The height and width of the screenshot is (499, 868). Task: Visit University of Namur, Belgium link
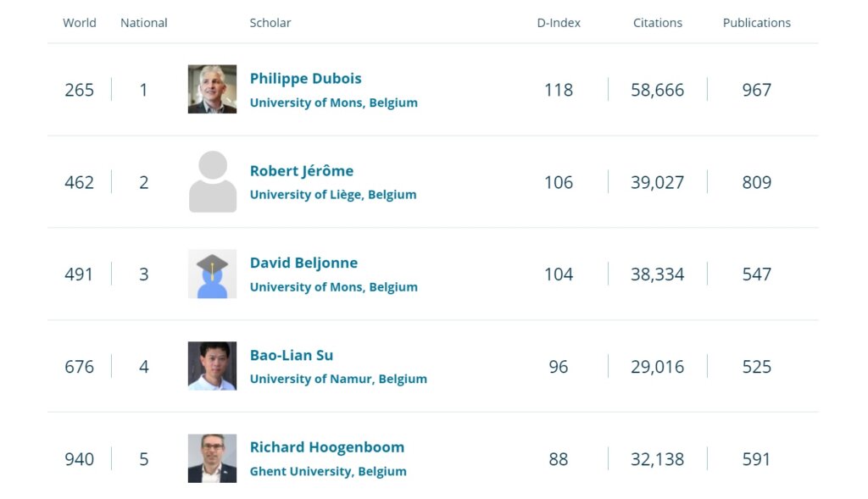338,379
